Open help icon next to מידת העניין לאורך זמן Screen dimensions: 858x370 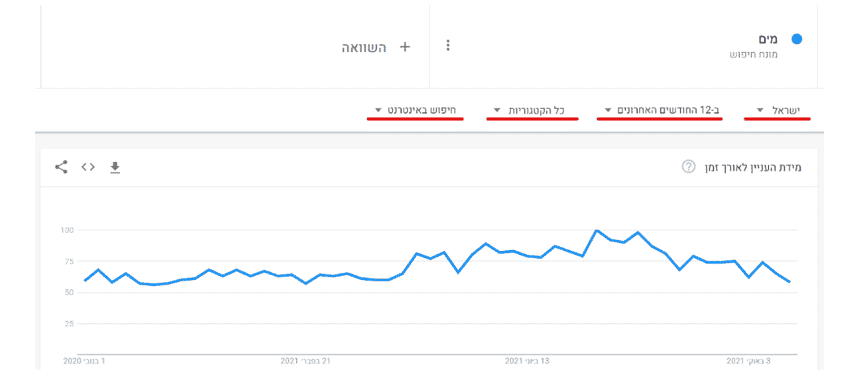[688, 167]
